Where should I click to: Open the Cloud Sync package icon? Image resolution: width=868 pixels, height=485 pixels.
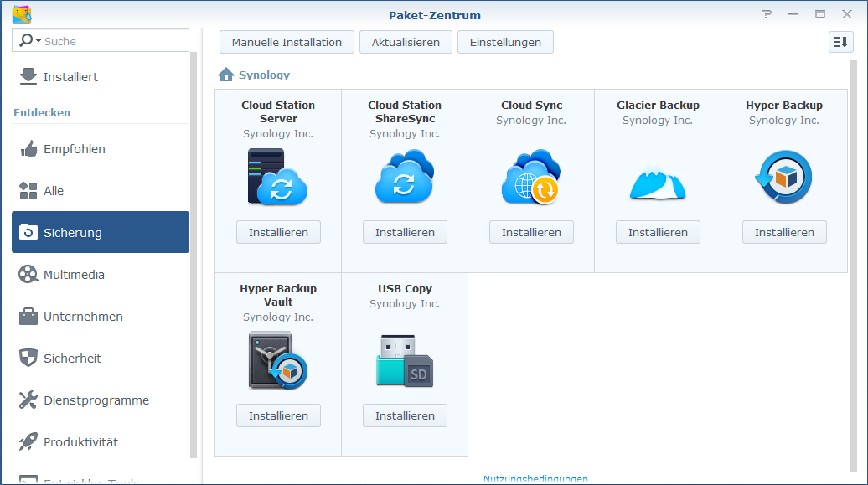point(531,177)
